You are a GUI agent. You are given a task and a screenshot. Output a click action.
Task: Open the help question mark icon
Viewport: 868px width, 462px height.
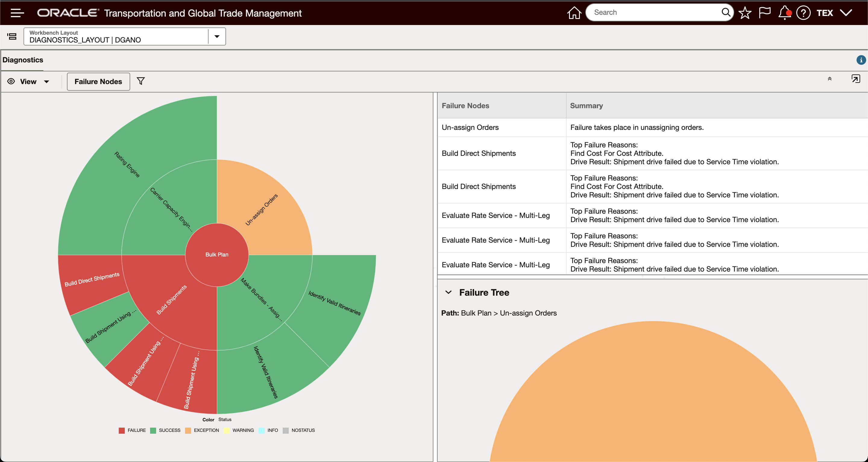(803, 13)
